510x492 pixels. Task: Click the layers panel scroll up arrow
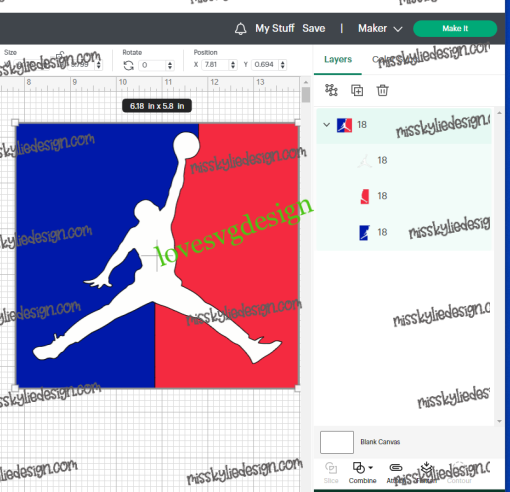(x=499, y=113)
